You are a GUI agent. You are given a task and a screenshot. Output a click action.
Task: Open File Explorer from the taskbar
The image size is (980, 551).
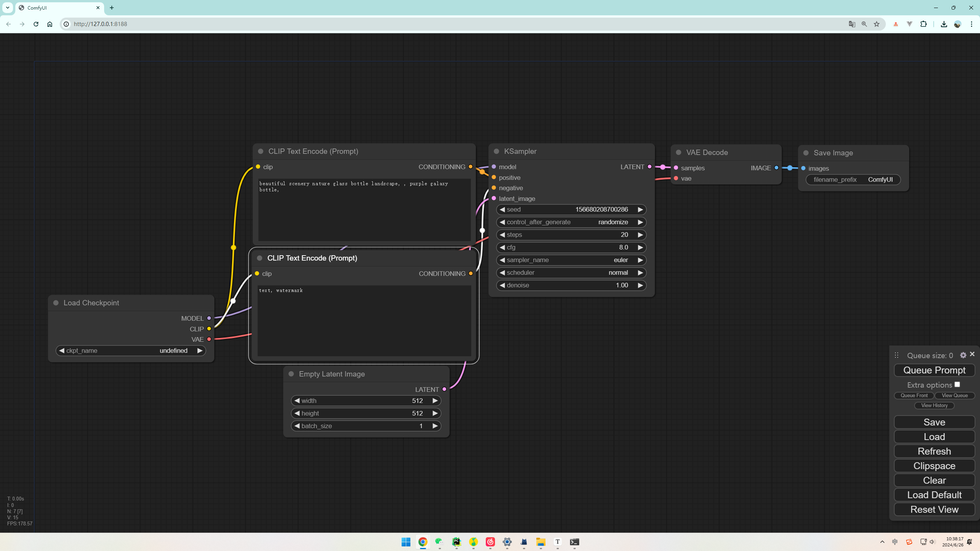[541, 542]
